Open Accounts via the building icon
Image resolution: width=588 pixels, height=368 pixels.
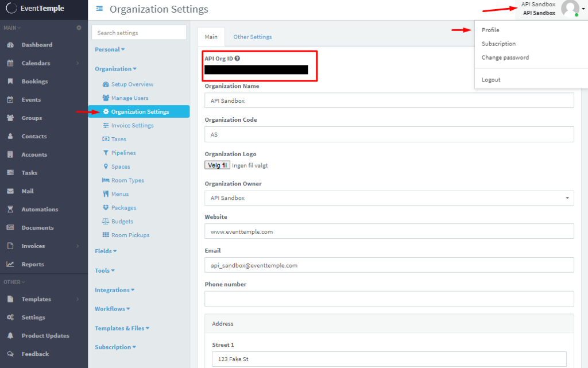[x=10, y=154]
